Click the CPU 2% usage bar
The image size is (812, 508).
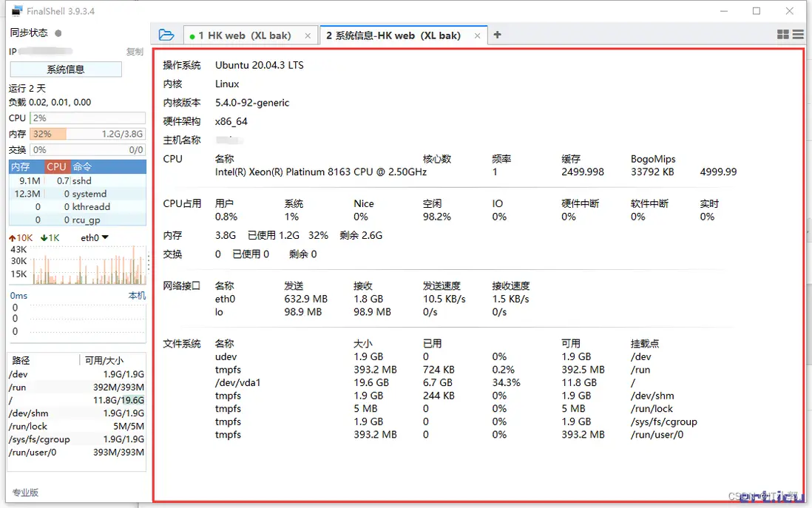pyautogui.click(x=87, y=118)
